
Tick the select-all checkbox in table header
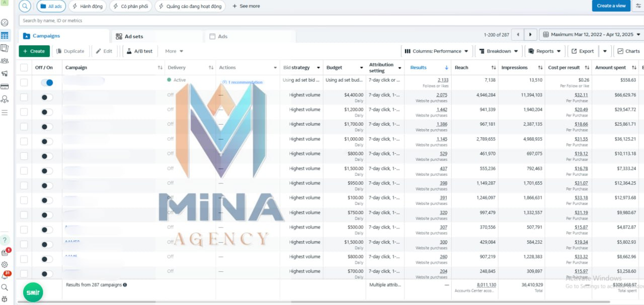[x=24, y=68]
